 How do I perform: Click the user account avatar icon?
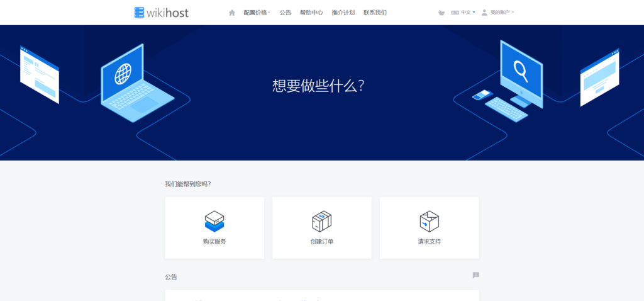pyautogui.click(x=484, y=13)
